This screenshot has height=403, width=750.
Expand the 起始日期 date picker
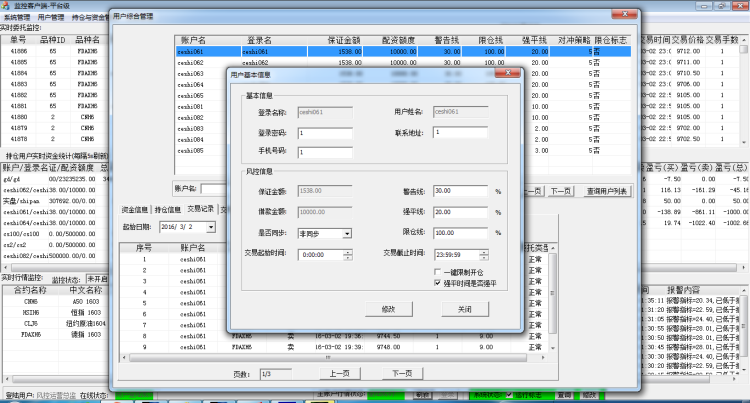point(209,227)
